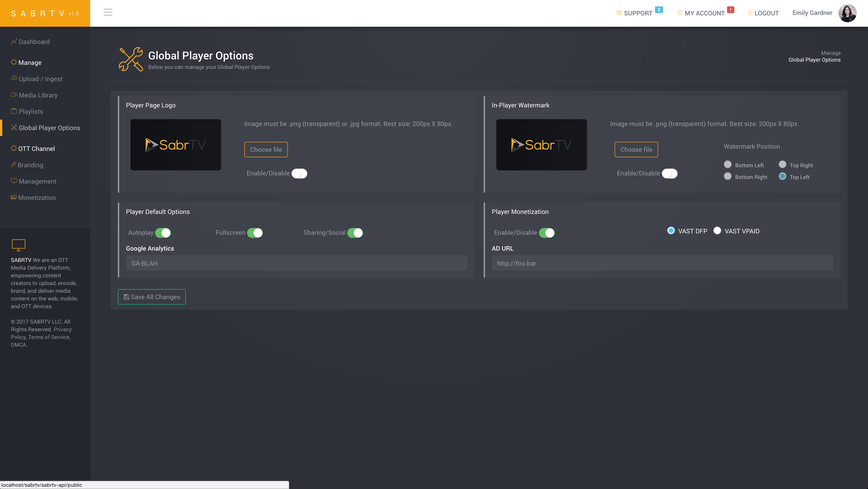
Task: Click the Playlists folder icon
Action: (x=14, y=111)
